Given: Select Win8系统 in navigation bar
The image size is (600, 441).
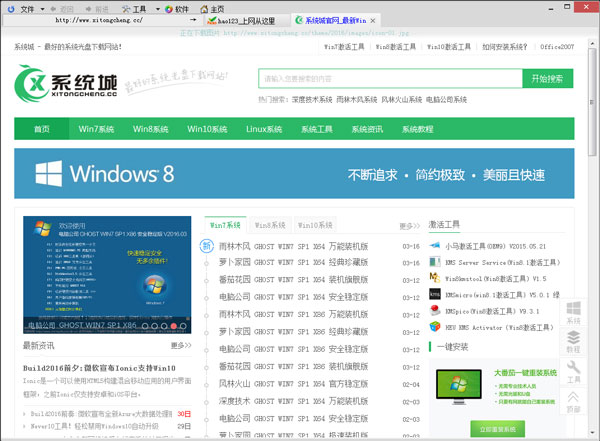Looking at the screenshot, I should coord(150,129).
